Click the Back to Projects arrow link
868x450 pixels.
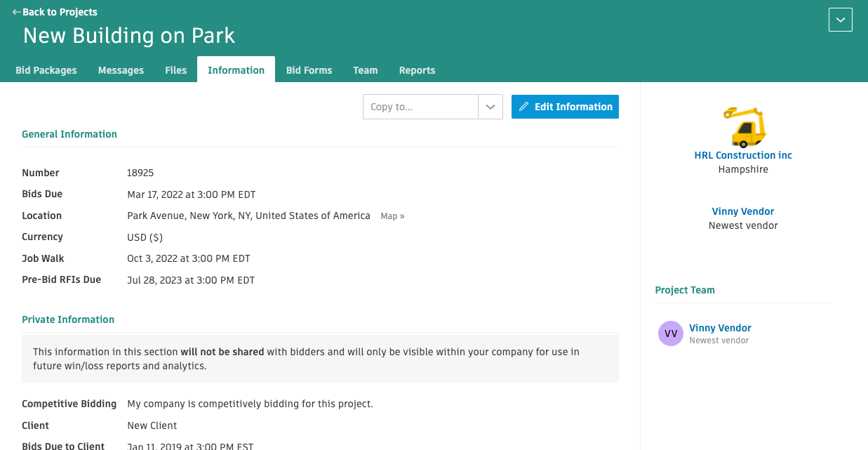pyautogui.click(x=55, y=12)
